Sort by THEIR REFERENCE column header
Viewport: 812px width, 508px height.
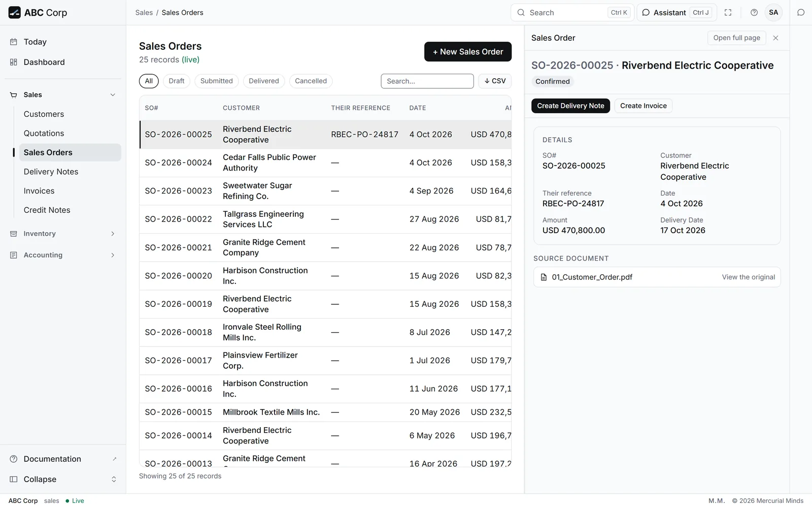click(361, 108)
